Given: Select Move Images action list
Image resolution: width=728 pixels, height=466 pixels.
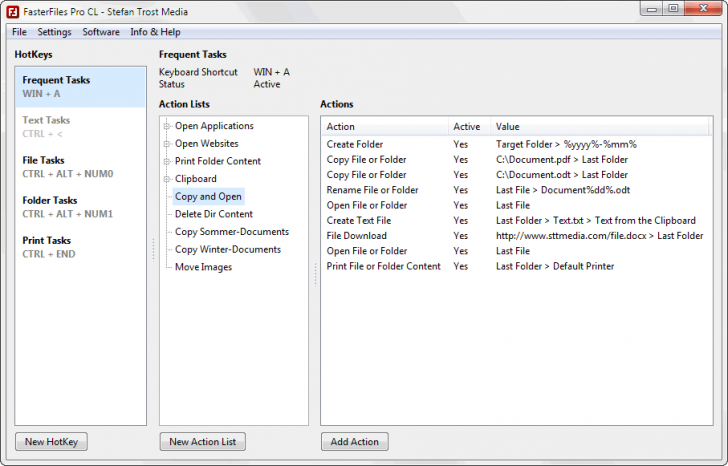Looking at the screenshot, I should pyautogui.click(x=203, y=267).
